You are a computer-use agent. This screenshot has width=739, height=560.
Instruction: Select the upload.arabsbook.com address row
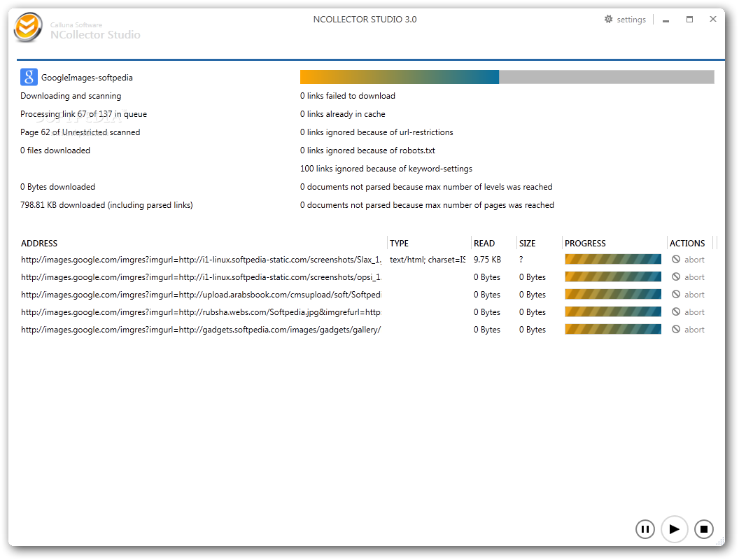tap(201, 295)
